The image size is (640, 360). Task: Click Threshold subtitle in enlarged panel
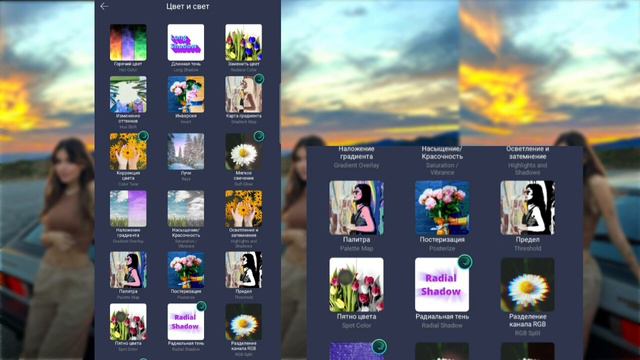tap(528, 248)
